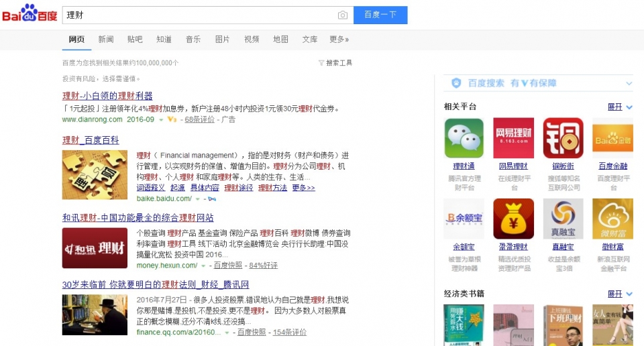The height and width of the screenshot is (346, 644).
Task: Open 百度快照 for money.hexun.com
Action: (x=228, y=266)
